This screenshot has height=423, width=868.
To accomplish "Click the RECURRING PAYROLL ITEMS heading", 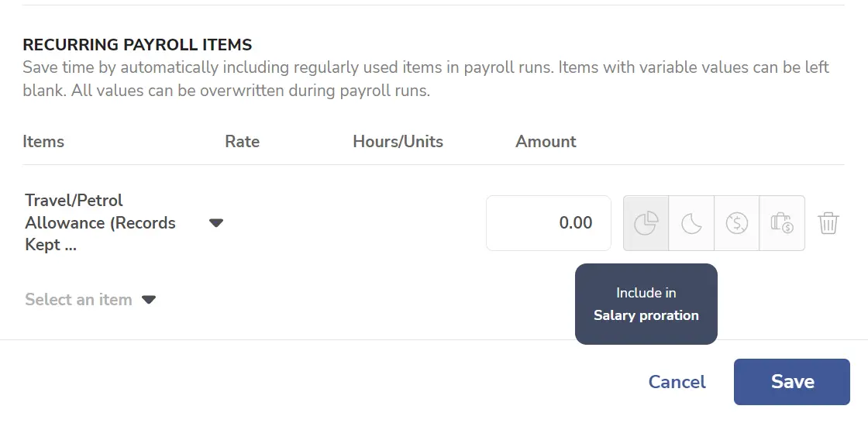I will click(137, 45).
